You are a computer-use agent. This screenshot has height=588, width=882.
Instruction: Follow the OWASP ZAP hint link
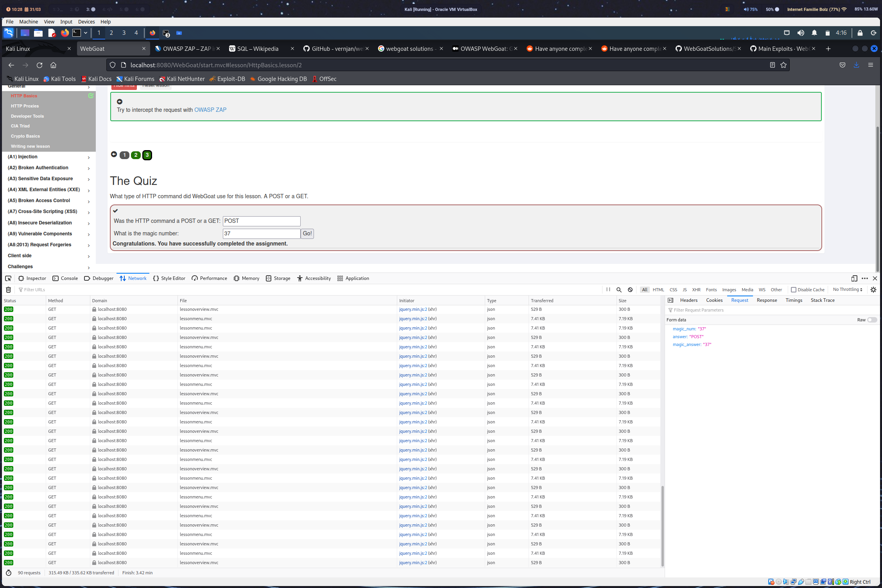(210, 110)
